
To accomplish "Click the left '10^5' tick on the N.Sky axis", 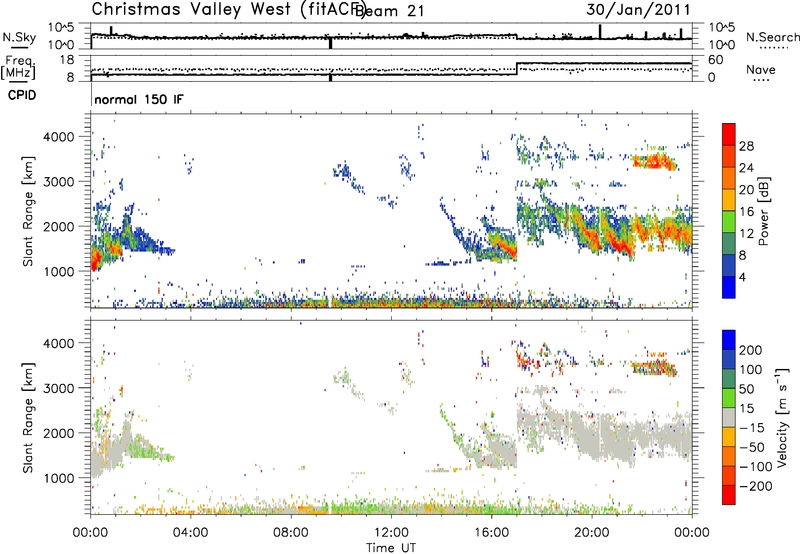I will point(62,28).
